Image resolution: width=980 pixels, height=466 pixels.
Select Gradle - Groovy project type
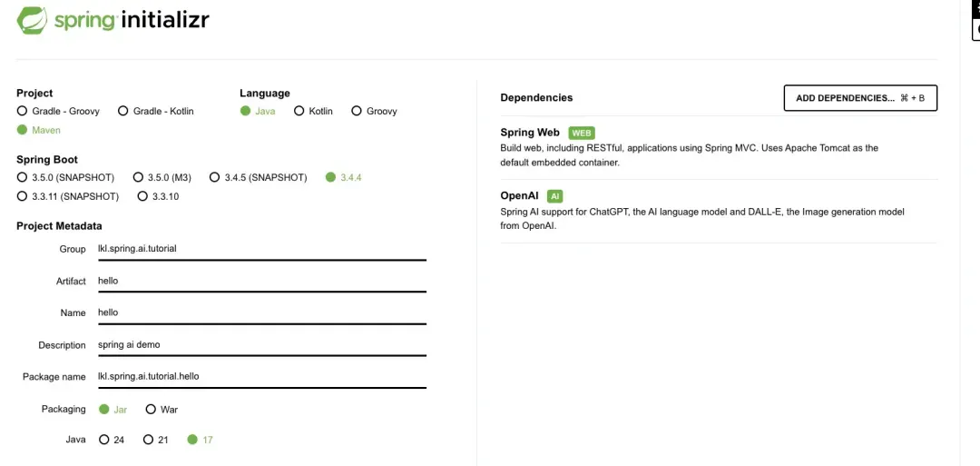pos(58,111)
